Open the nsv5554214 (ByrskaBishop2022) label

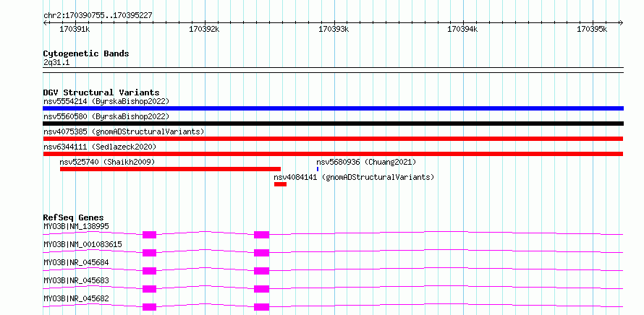point(106,101)
